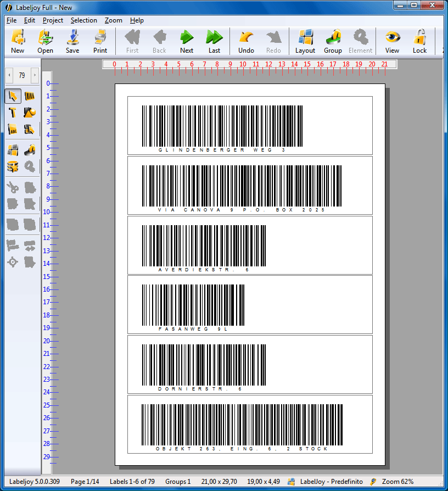Screen dimensions: 448x491
Task: Click the Element toolbar button
Action: tap(361, 41)
